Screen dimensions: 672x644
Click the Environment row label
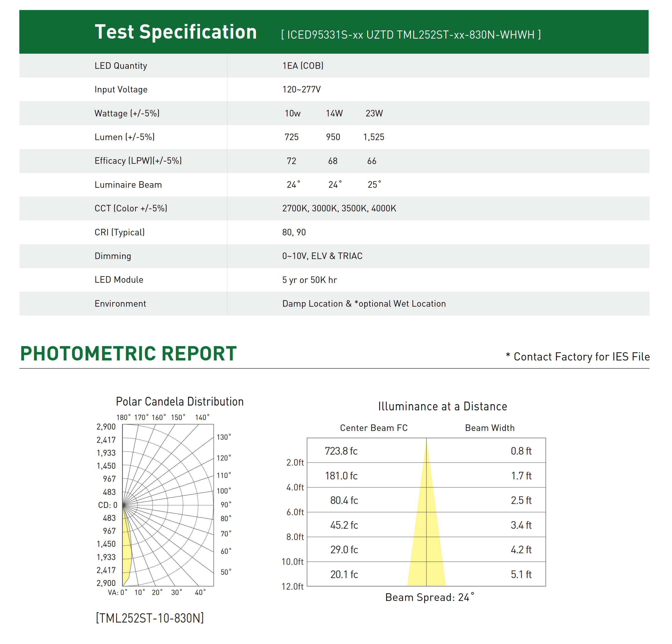[x=120, y=304]
